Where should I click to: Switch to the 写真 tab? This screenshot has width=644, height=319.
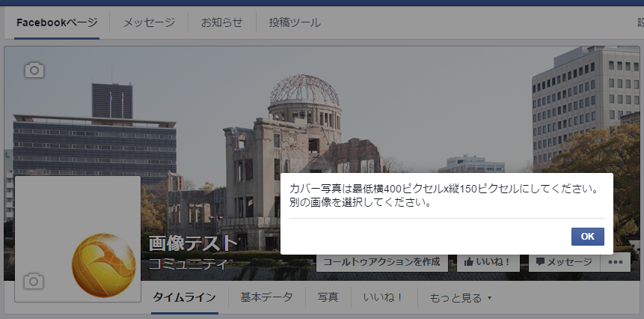(328, 297)
